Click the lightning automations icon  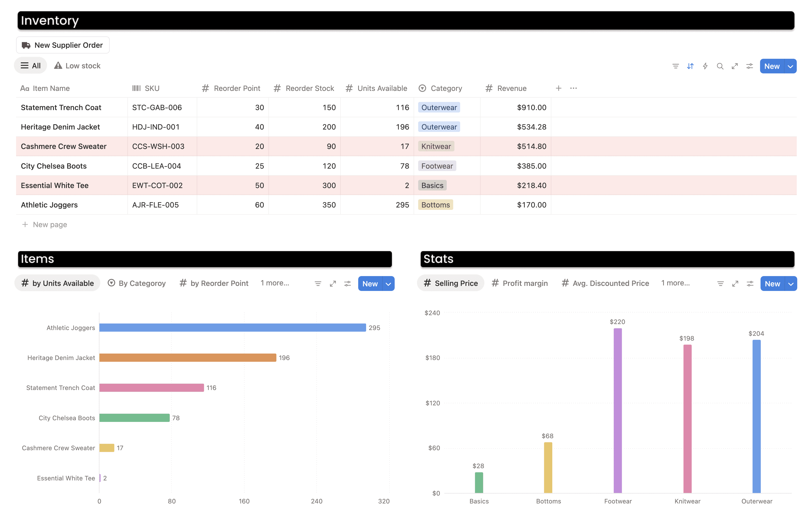(x=705, y=66)
